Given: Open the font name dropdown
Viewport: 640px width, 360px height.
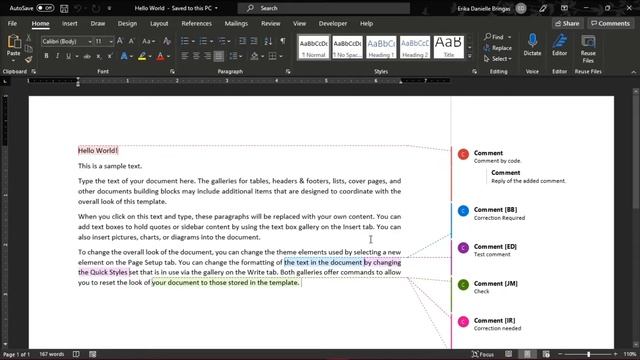Looking at the screenshot, I should 90,41.
